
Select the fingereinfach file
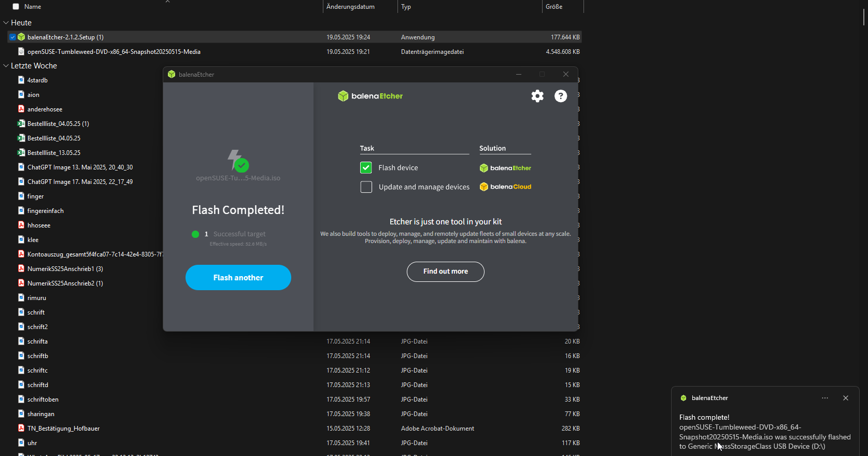pos(46,210)
